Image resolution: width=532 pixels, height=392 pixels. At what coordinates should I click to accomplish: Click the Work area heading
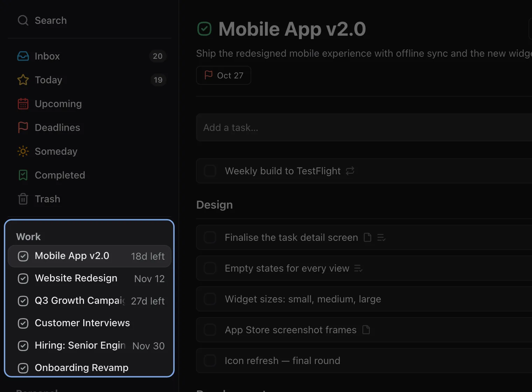point(28,237)
